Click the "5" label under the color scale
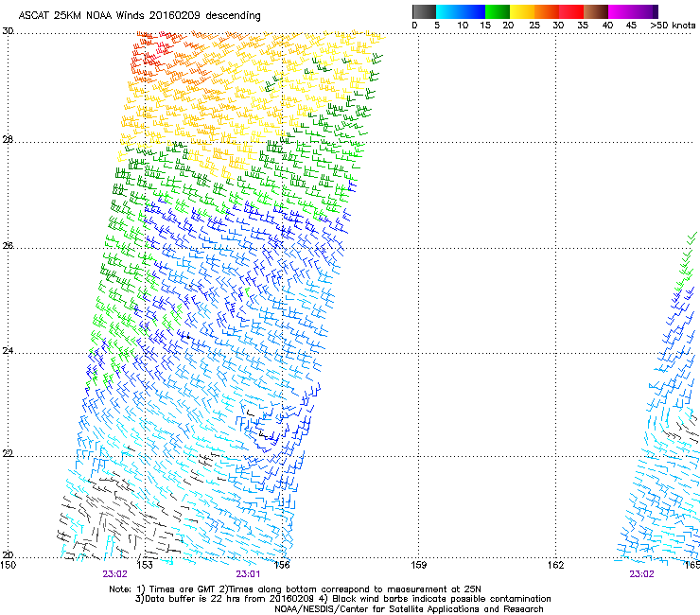This screenshot has width=700, height=615. tap(437, 26)
